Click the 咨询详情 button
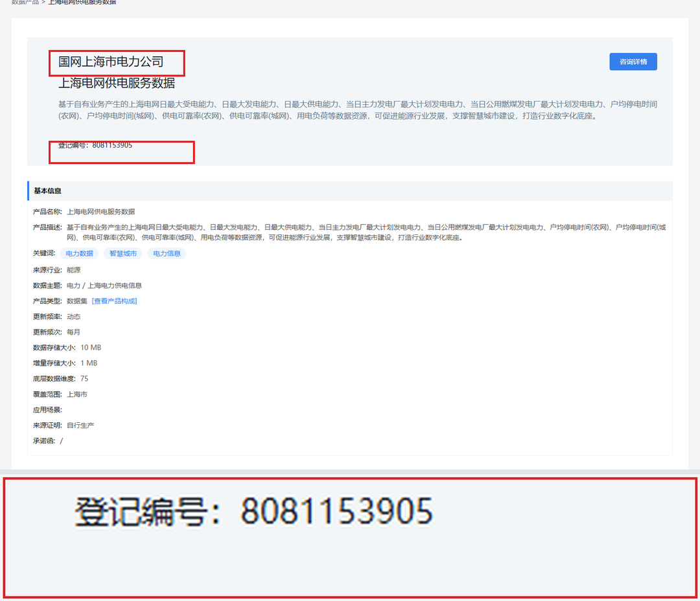700x601 pixels. (x=633, y=62)
